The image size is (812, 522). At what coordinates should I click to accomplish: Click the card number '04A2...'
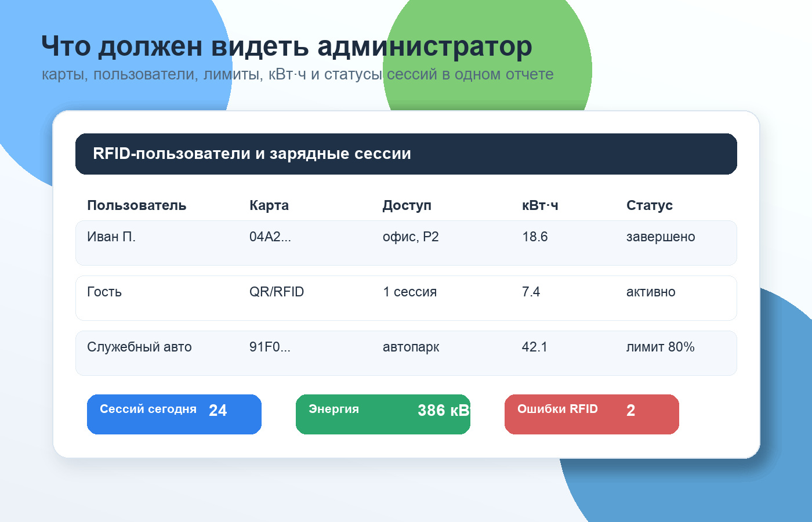(x=270, y=237)
